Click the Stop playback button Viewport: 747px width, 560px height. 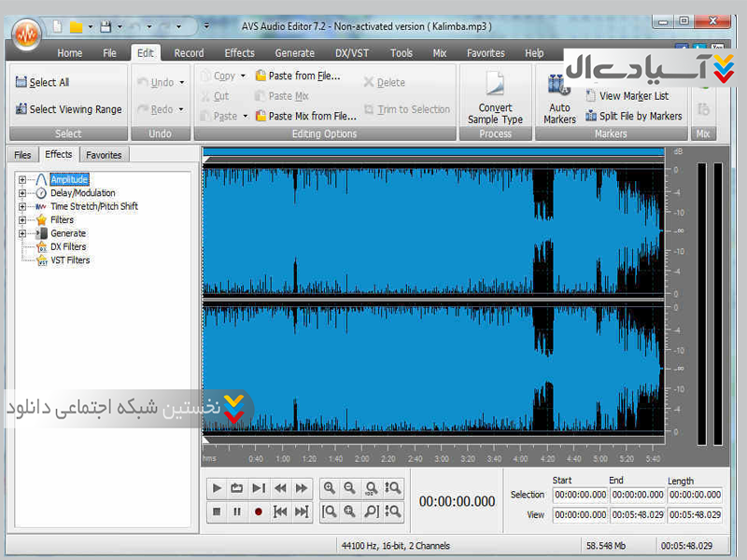pyautogui.click(x=217, y=511)
